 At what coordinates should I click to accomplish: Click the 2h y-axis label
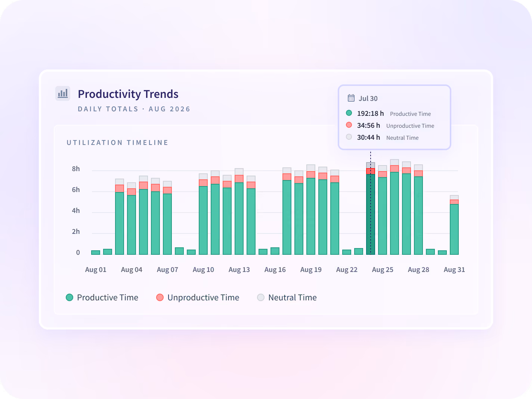(76, 232)
